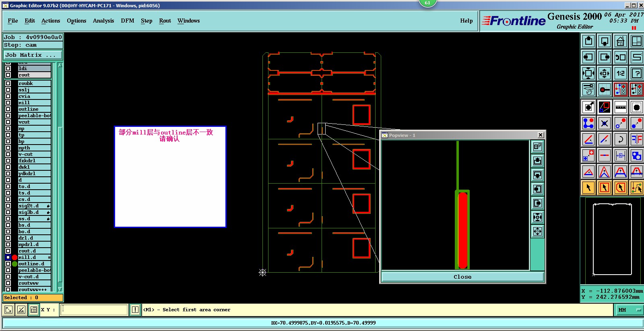This screenshot has width=644, height=331.
Task: Open the Actions menu
Action: click(x=51, y=21)
